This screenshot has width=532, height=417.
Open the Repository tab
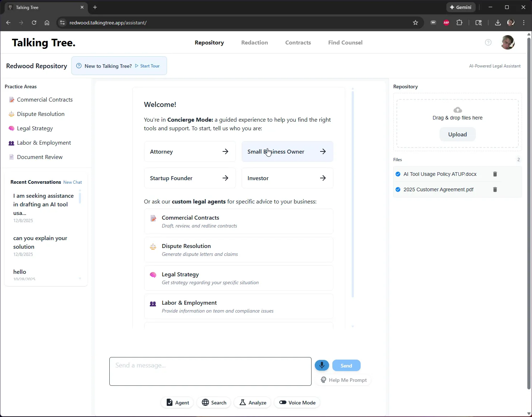209,42
